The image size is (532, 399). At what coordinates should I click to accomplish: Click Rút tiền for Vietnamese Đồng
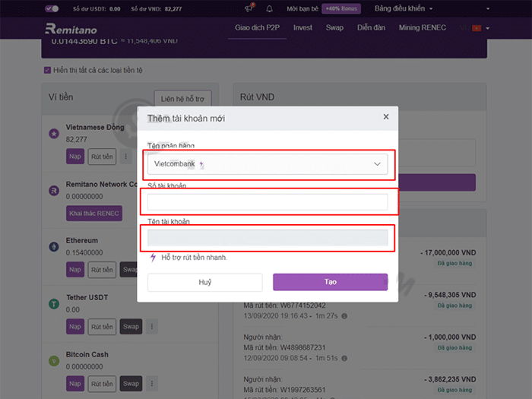pos(102,157)
